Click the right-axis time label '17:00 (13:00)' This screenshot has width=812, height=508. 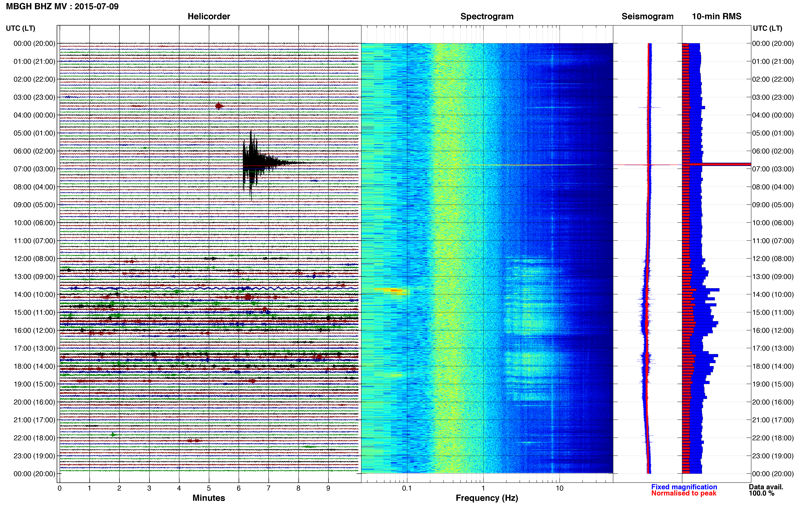[x=773, y=348]
